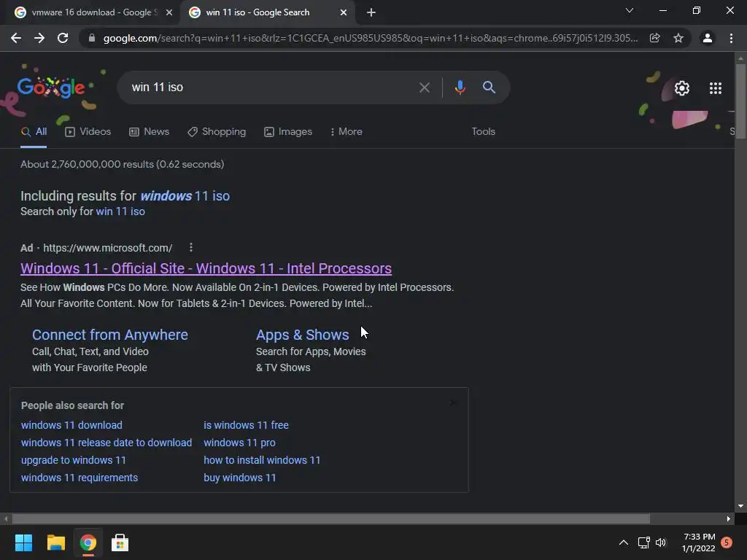The height and width of the screenshot is (560, 747).
Task: Open Microsoft Store from taskbar
Action: [x=120, y=542]
